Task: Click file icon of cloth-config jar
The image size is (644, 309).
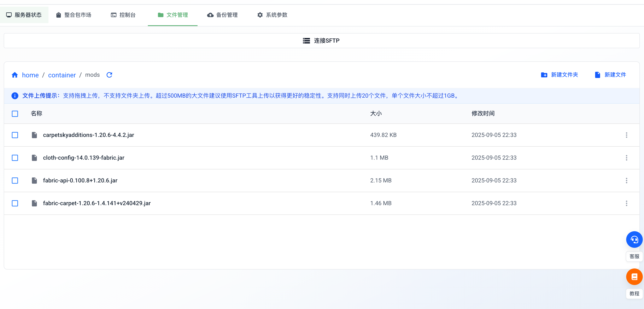Action: (x=34, y=158)
